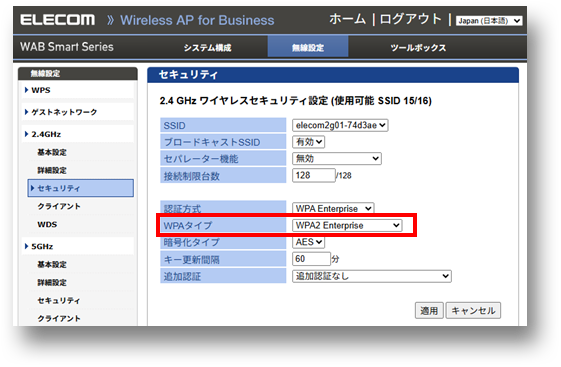
Task: Open 詳細設定 under 2.4GHz
Action: click(52, 170)
